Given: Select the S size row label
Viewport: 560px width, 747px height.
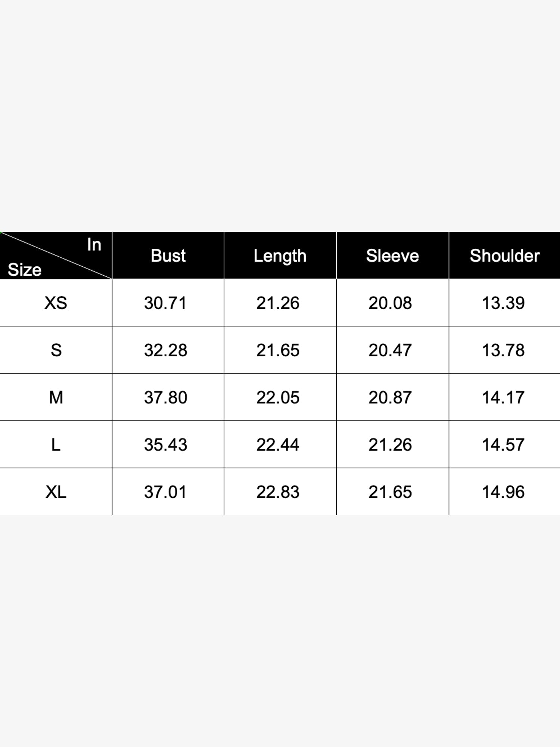Looking at the screenshot, I should pos(56,350).
